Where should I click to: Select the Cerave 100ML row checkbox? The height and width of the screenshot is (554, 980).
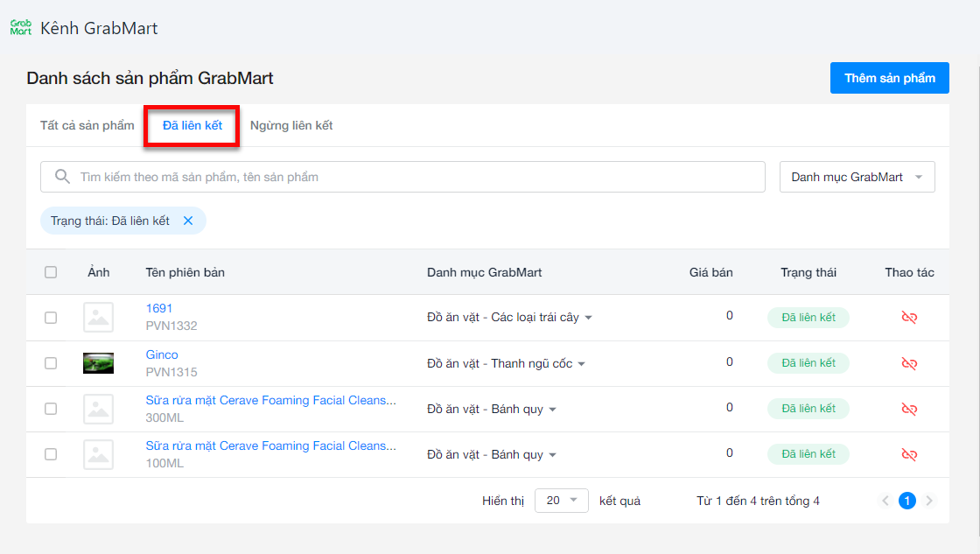51,454
